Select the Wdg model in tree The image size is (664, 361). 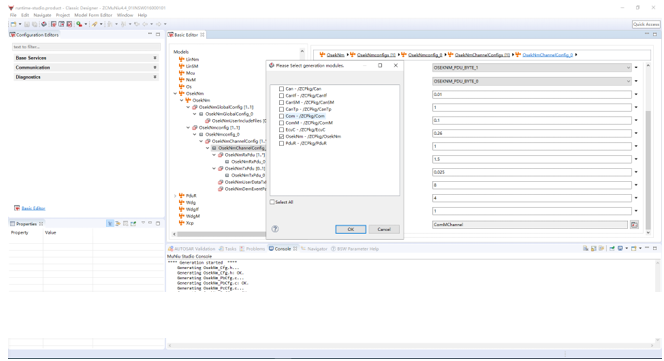(x=191, y=203)
